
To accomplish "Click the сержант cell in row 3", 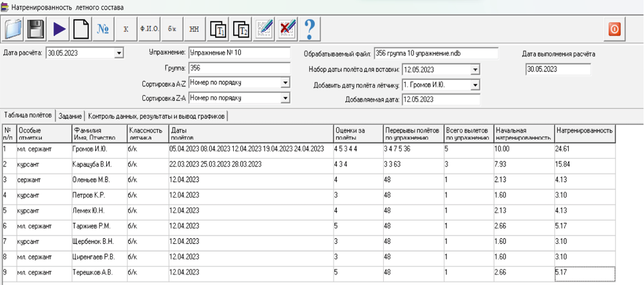I will click(43, 181).
